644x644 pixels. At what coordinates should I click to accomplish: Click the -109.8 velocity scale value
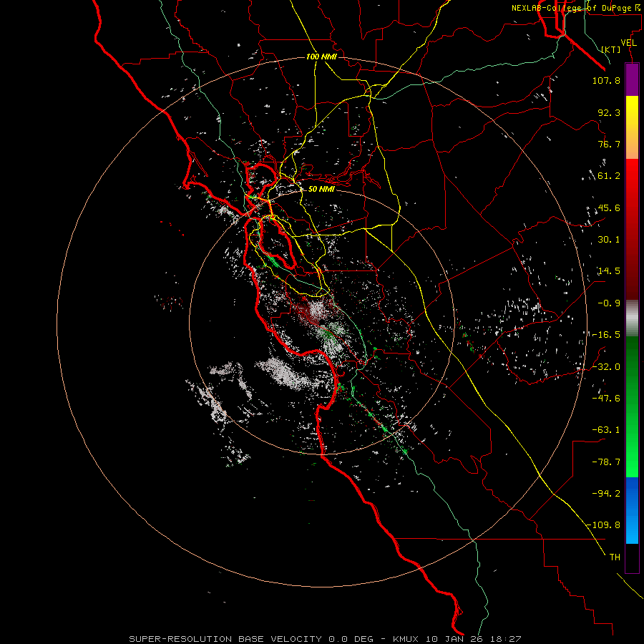[603, 525]
